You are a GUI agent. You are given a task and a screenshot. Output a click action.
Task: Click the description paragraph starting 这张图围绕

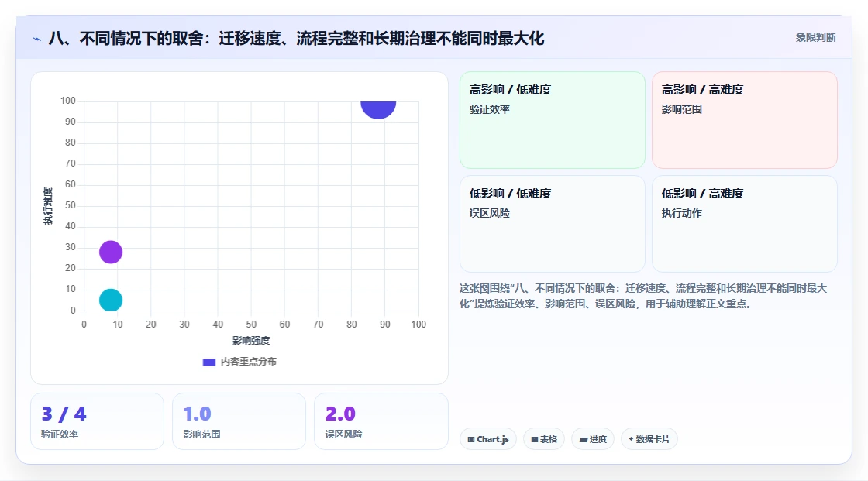coord(642,296)
